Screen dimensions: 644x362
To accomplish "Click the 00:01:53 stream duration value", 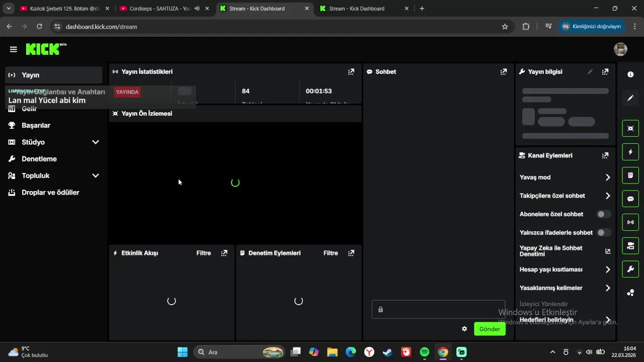I will [x=318, y=91].
